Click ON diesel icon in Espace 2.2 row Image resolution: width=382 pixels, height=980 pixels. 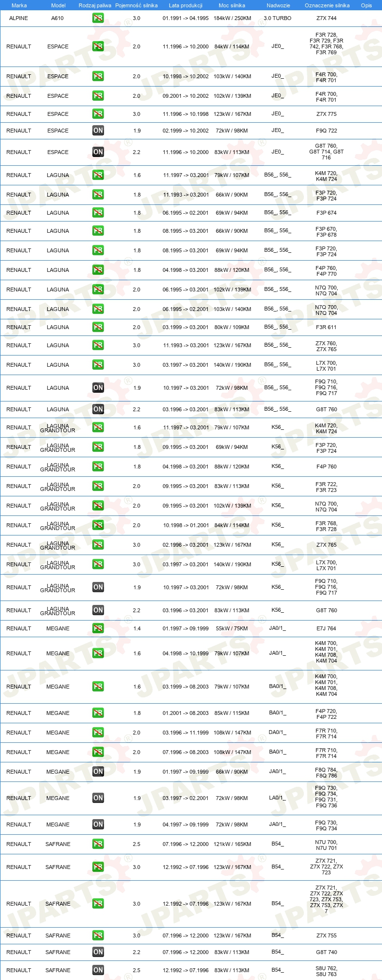[x=98, y=152]
